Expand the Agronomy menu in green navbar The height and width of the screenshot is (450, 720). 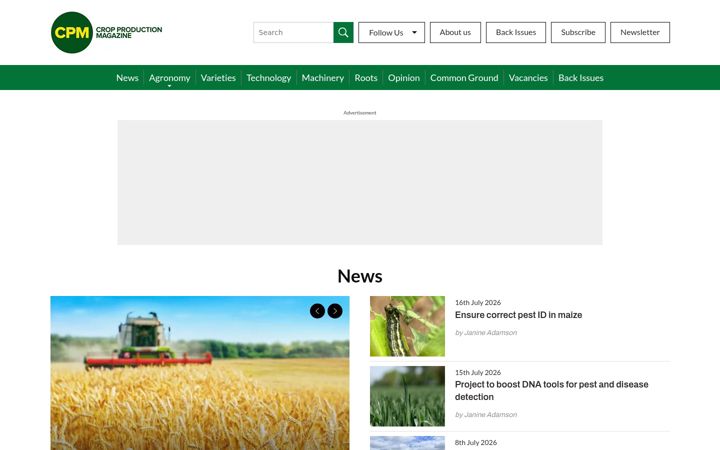pyautogui.click(x=169, y=78)
